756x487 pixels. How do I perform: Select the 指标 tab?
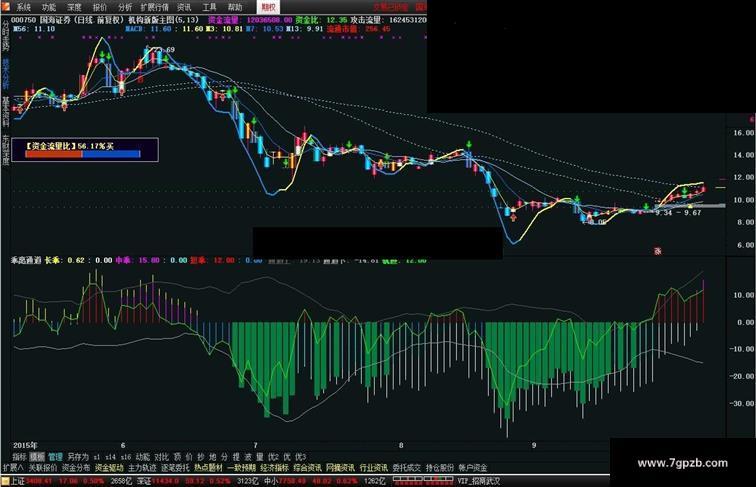[x=20, y=456]
